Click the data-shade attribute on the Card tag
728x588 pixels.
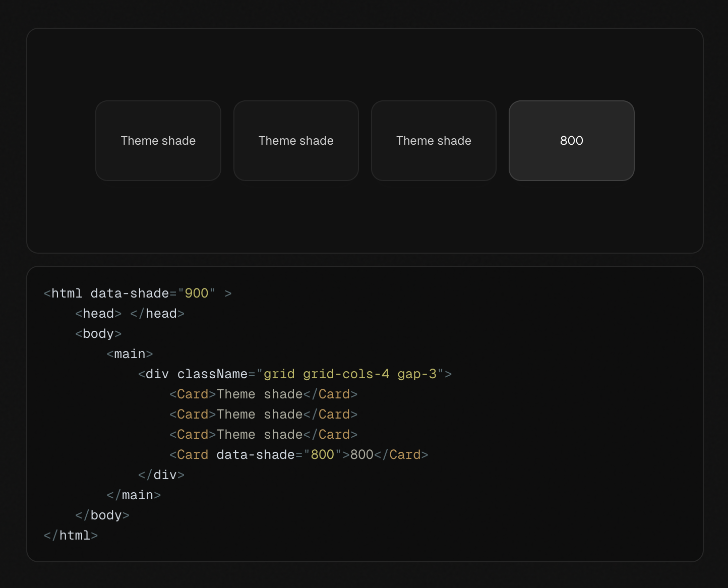click(x=256, y=455)
